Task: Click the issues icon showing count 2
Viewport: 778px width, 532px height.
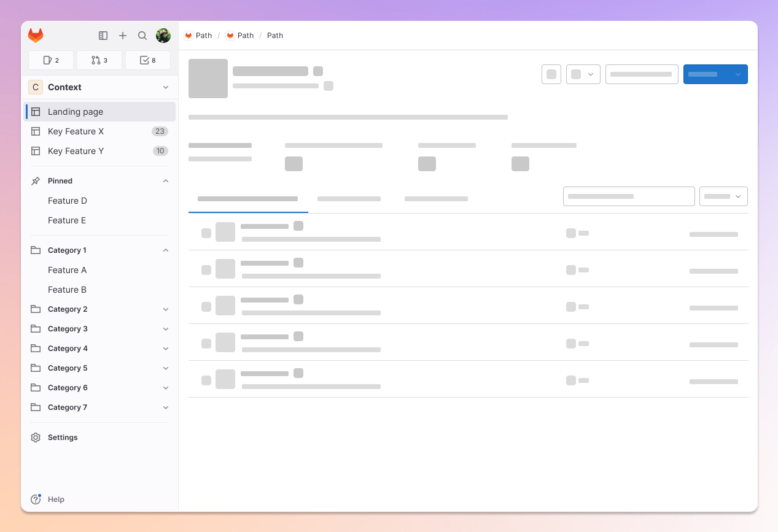Action: coord(50,60)
